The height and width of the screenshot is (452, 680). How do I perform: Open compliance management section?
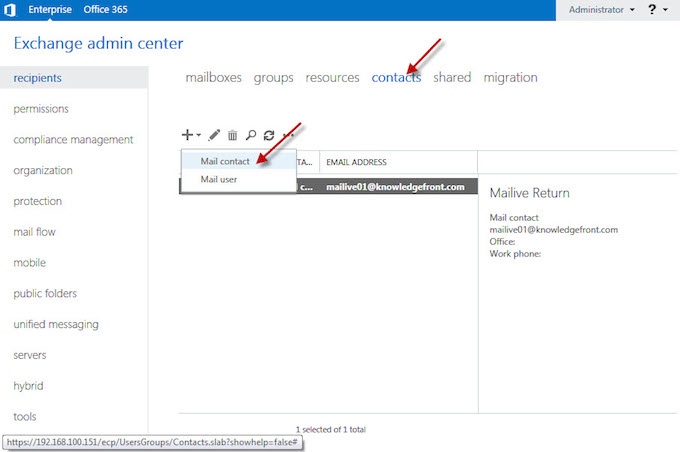[73, 140]
